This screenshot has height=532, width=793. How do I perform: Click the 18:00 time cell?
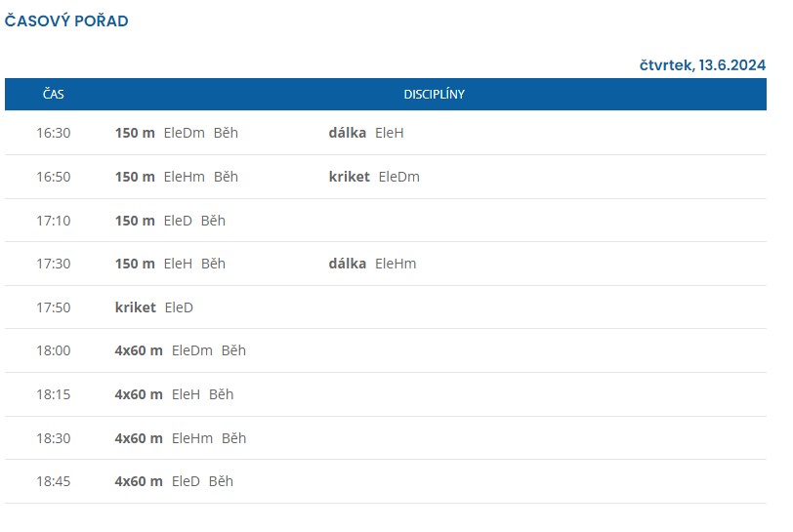click(54, 350)
